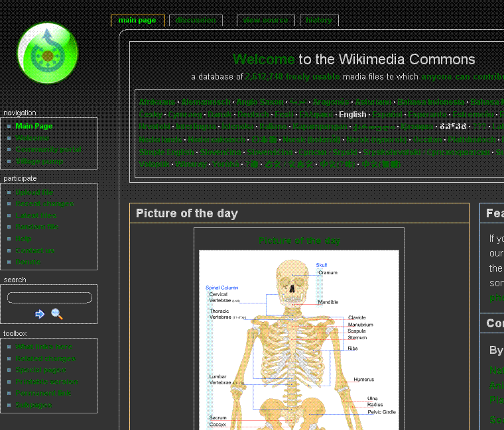Select the Esperanto language link
Screen dimensions: 504x430
[x=427, y=115]
